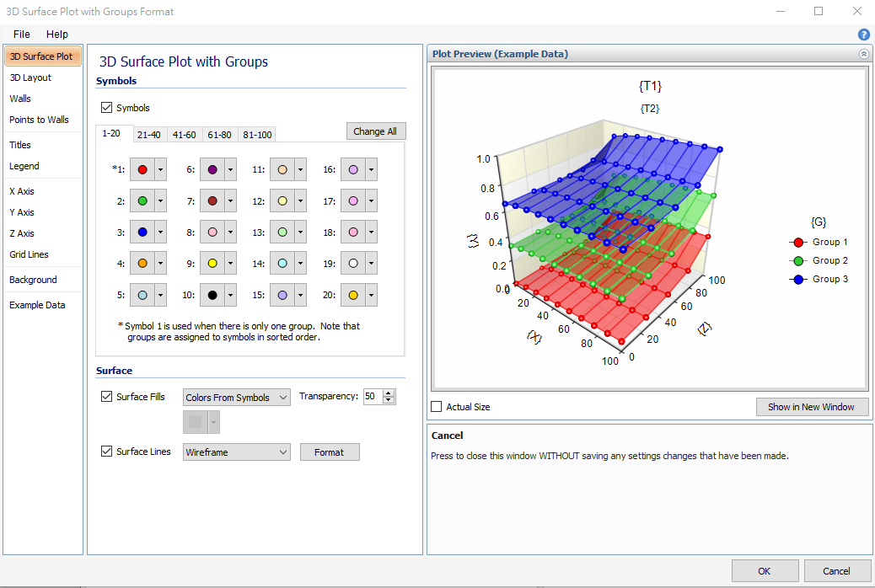The width and height of the screenshot is (875, 588).
Task: Click Show in New Window button
Action: 811,407
